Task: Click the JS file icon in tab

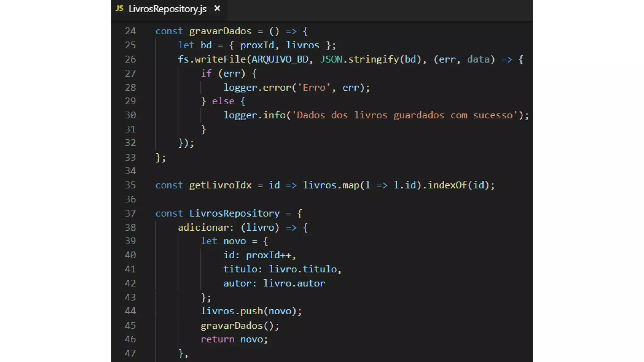Action: coord(119,8)
